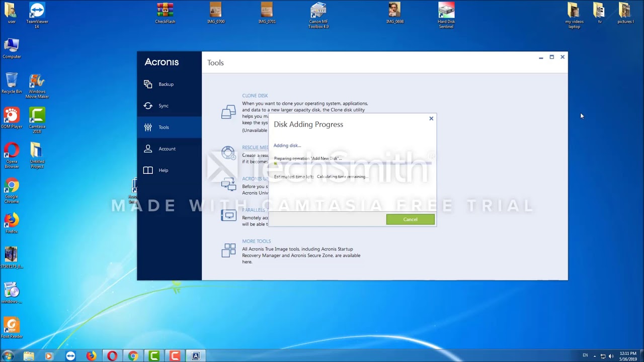Open the IMG_0701 desktop file
The width and height of the screenshot is (644, 362).
(267, 14)
